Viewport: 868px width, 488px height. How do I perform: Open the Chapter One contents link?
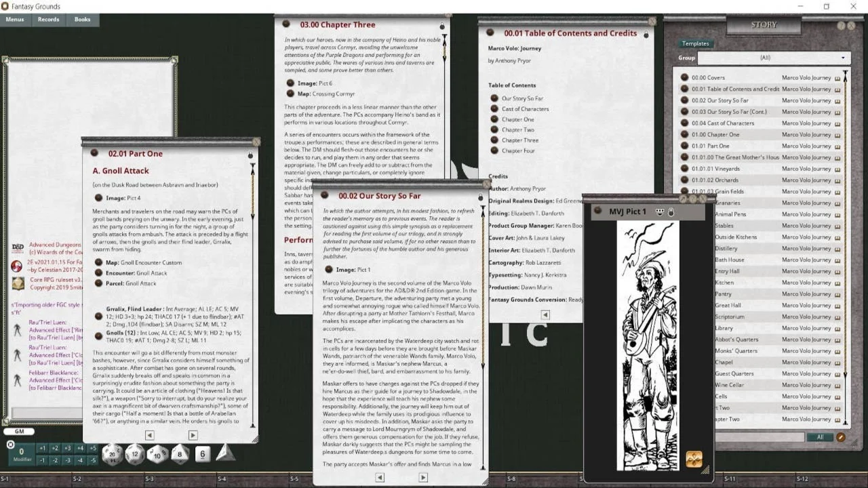(494, 119)
